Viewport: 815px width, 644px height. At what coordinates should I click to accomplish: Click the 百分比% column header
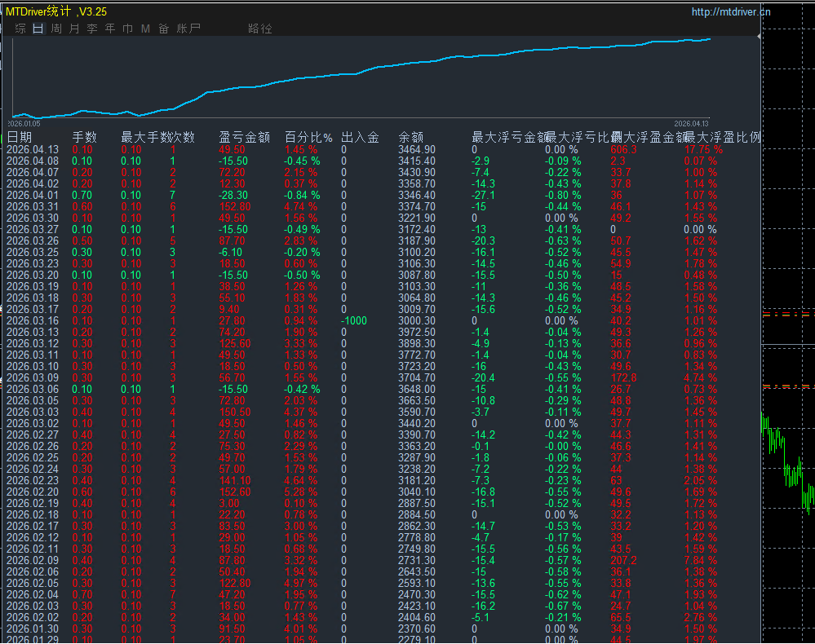point(308,137)
